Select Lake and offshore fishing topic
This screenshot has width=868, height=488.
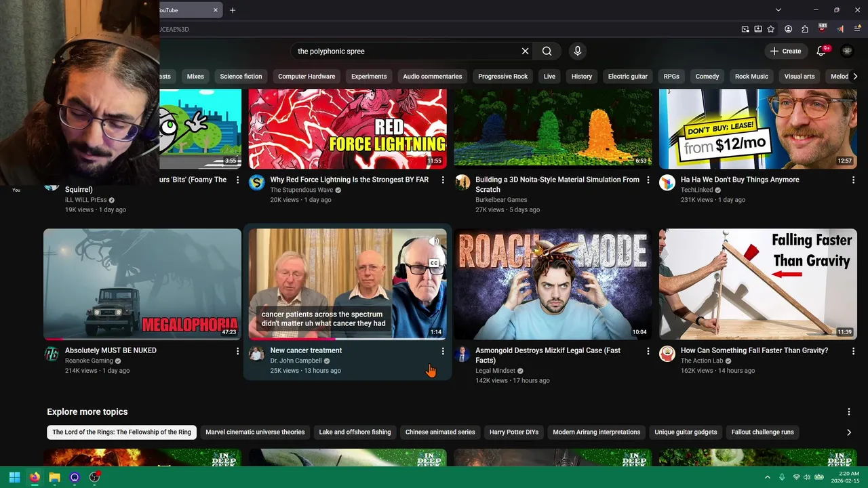pos(355,432)
